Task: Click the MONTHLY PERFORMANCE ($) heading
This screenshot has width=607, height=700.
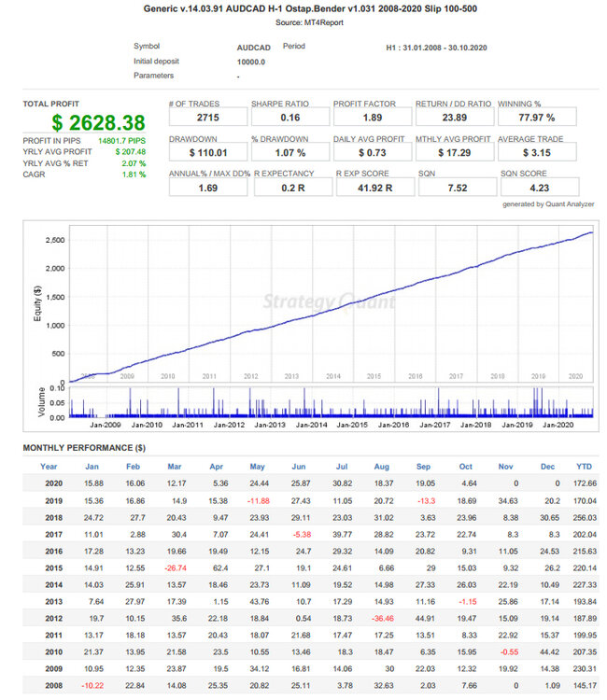Action: coord(84,448)
